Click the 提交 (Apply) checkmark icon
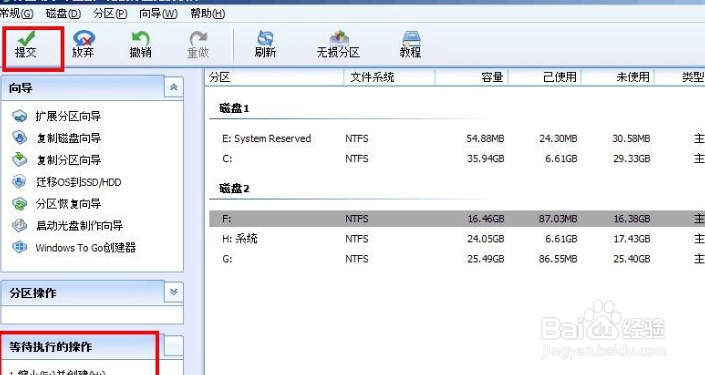This screenshot has width=705, height=375. pyautogui.click(x=27, y=38)
